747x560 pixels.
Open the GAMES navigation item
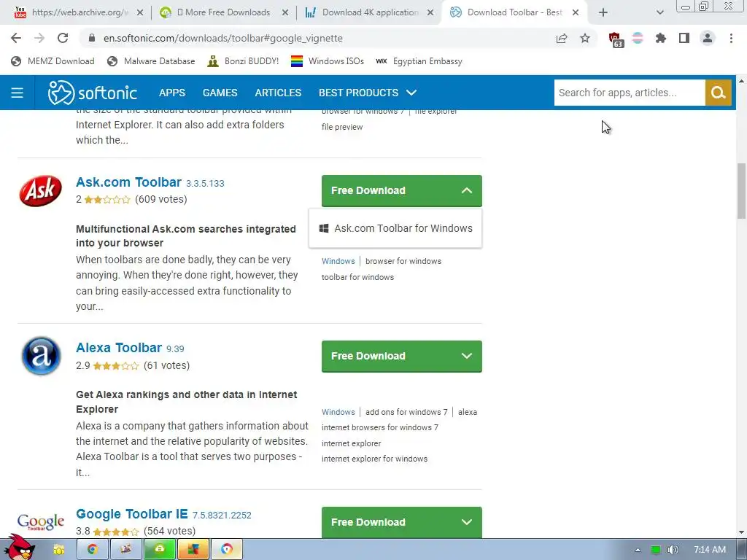click(x=220, y=93)
